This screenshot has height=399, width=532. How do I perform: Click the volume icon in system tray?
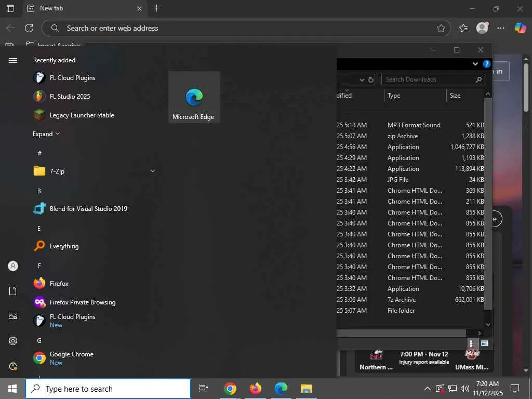click(465, 389)
